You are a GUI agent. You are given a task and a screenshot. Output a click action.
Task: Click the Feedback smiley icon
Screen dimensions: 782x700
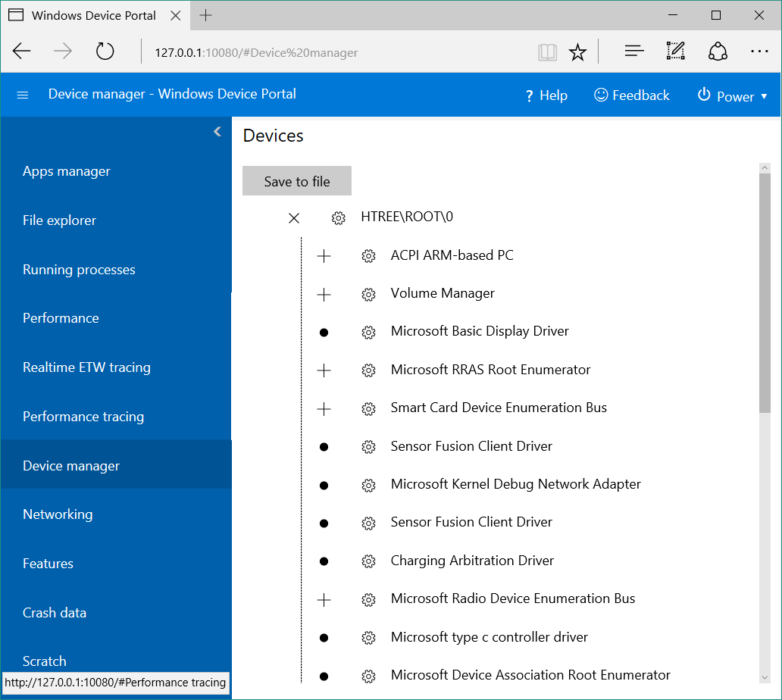pos(601,95)
